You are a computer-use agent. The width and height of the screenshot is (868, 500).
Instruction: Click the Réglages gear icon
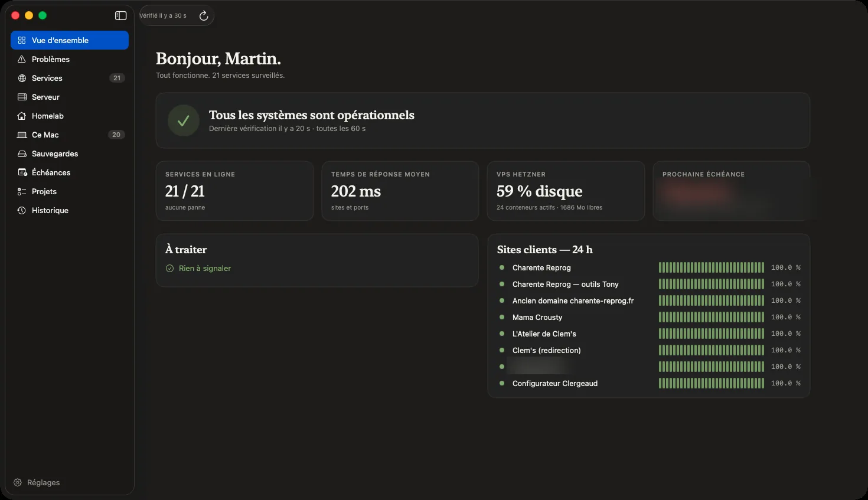coord(18,482)
